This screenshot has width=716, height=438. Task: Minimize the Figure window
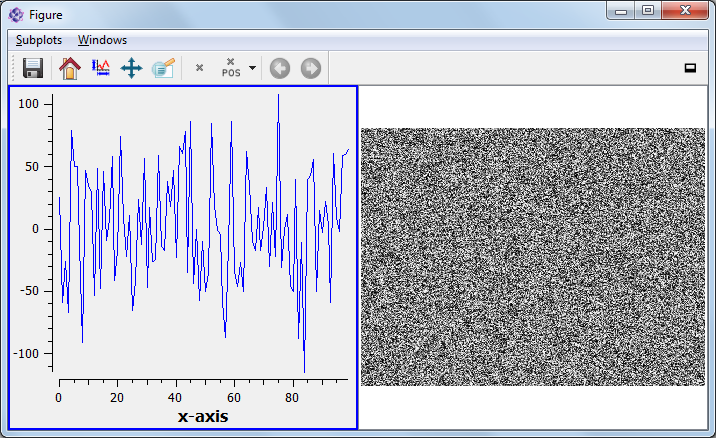(x=620, y=11)
